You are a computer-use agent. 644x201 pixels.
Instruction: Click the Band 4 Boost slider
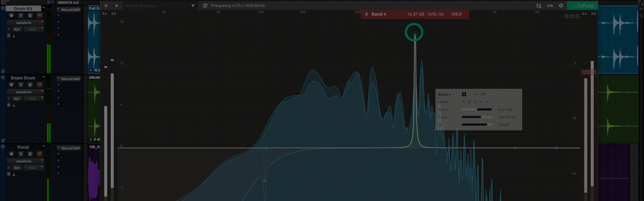pos(477,110)
